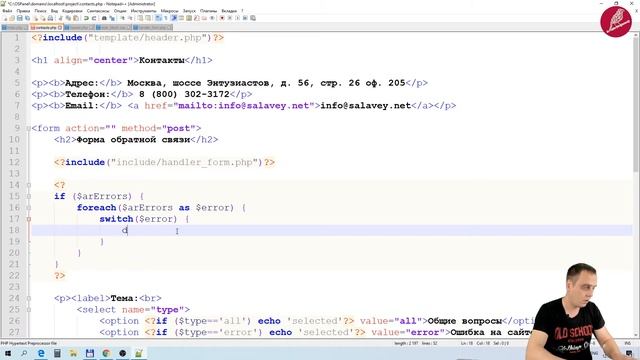Screen dimensions: 640x360
Task: Open the Replace toolbar icon
Action: tap(112, 18)
